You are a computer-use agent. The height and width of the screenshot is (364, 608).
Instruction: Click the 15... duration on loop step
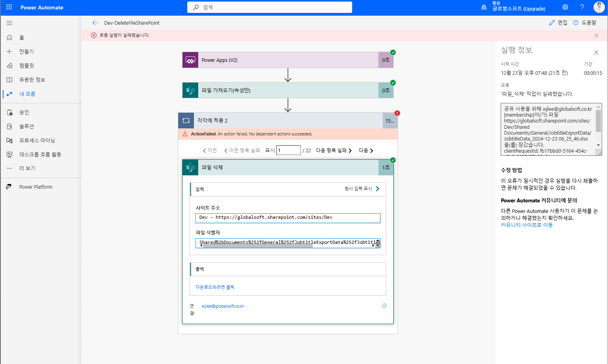[x=390, y=121]
